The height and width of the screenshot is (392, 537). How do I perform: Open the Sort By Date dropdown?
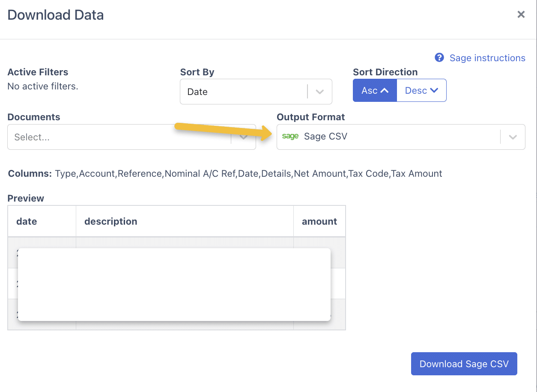pyautogui.click(x=256, y=92)
